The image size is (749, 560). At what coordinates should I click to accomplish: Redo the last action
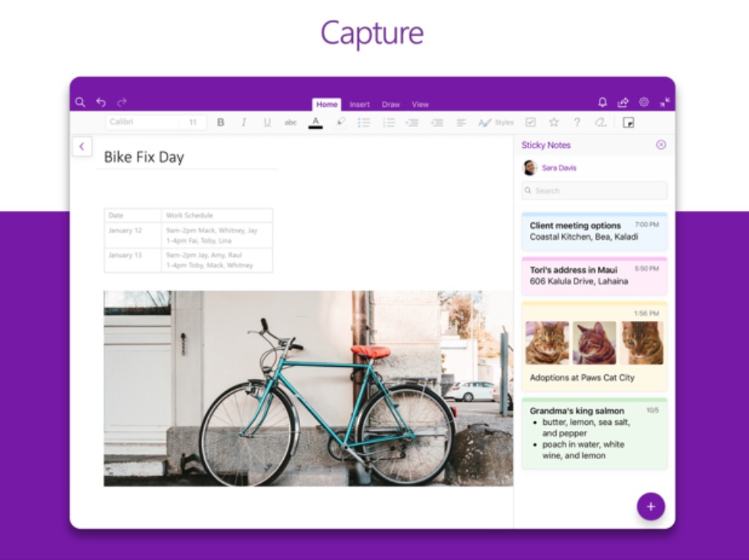coord(122,102)
